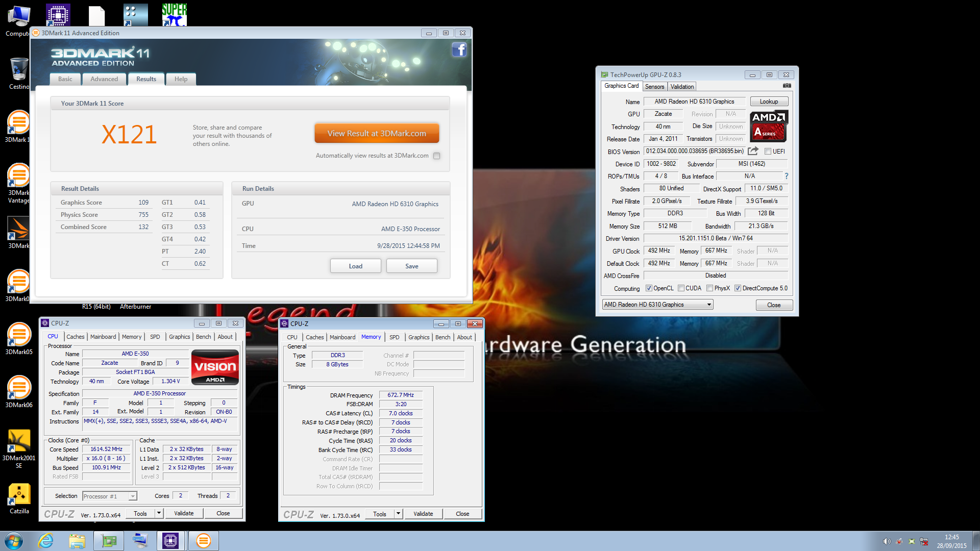Click Tools button in right CPU-Z window
The width and height of the screenshot is (980, 551).
(x=380, y=514)
